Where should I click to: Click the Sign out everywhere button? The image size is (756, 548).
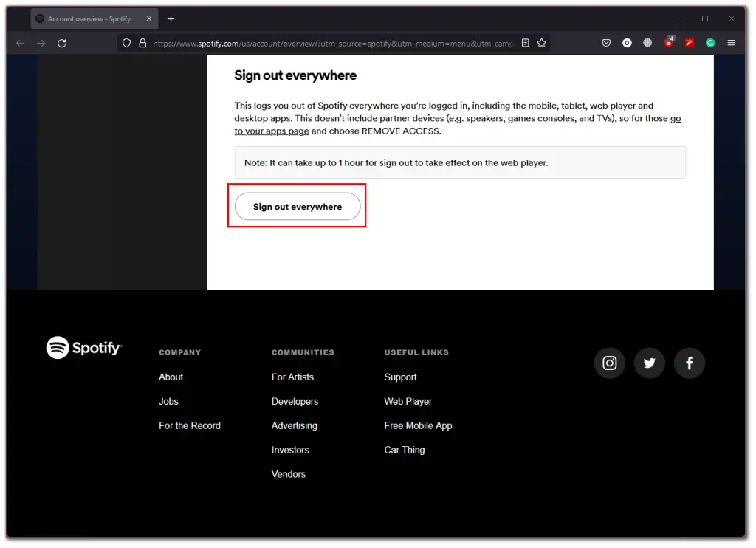(298, 207)
